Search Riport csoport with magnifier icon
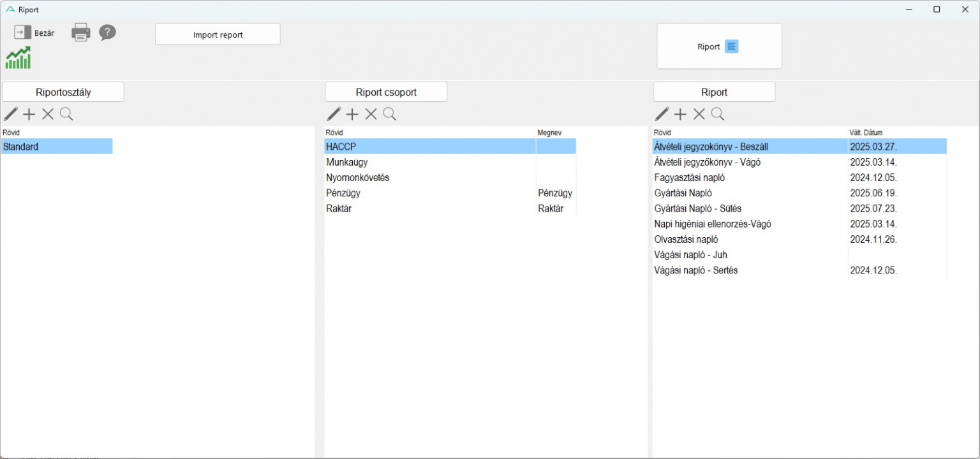Image resolution: width=980 pixels, height=459 pixels. [390, 114]
